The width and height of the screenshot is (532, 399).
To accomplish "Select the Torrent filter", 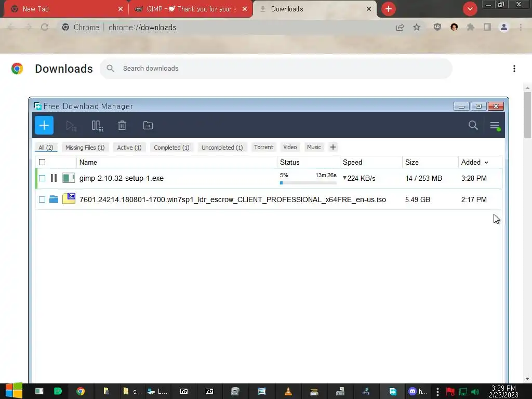I will click(x=263, y=147).
